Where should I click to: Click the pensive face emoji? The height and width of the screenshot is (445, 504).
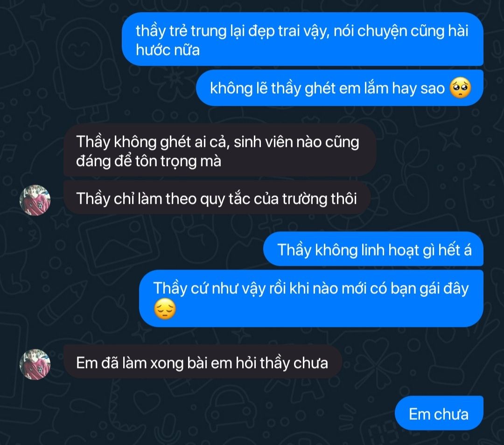point(165,309)
